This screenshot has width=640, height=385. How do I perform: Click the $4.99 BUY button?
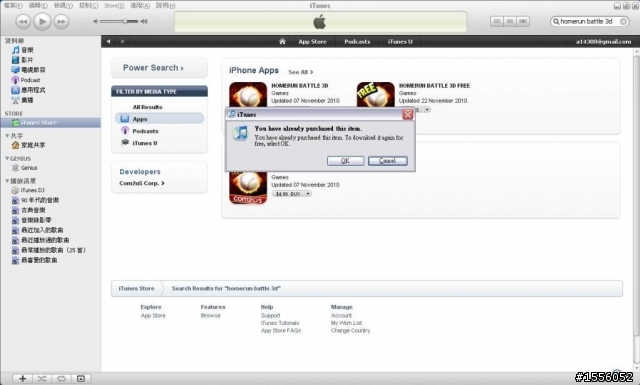pos(288,194)
